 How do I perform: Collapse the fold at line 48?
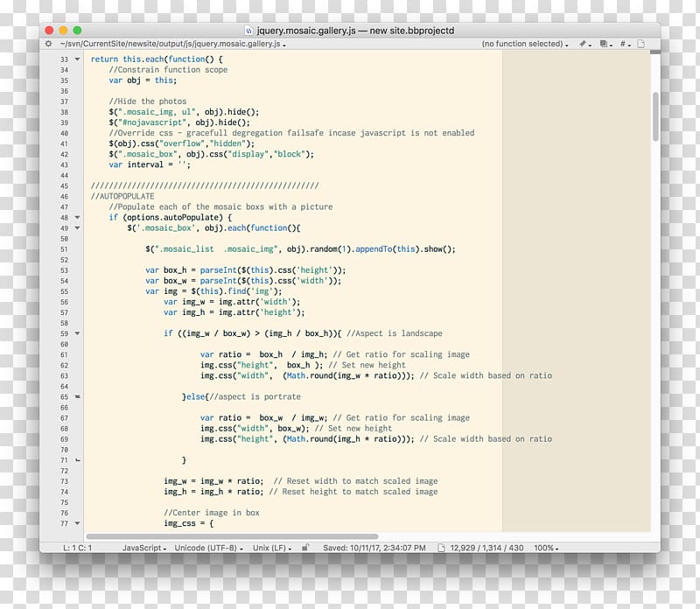coord(77,217)
